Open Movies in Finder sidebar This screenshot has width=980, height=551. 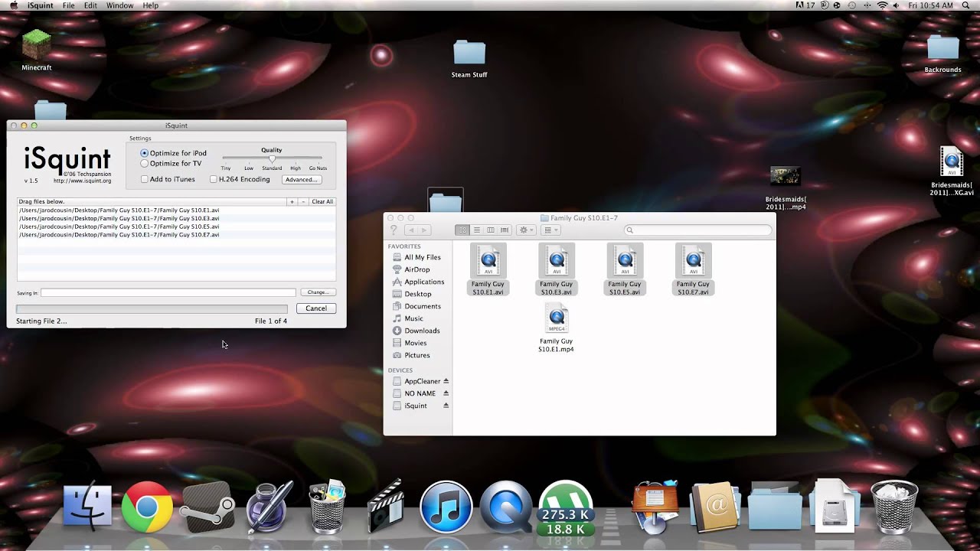click(416, 343)
